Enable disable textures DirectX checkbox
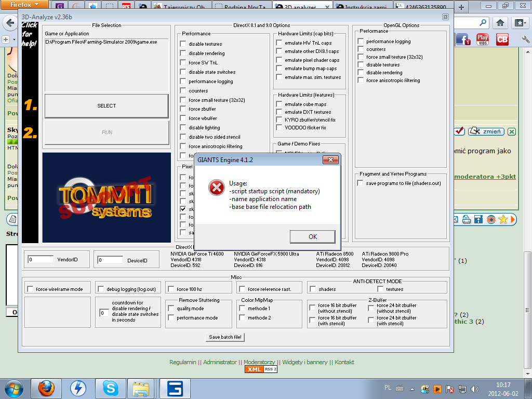Viewport: 532px width, 399px height. 183,44
